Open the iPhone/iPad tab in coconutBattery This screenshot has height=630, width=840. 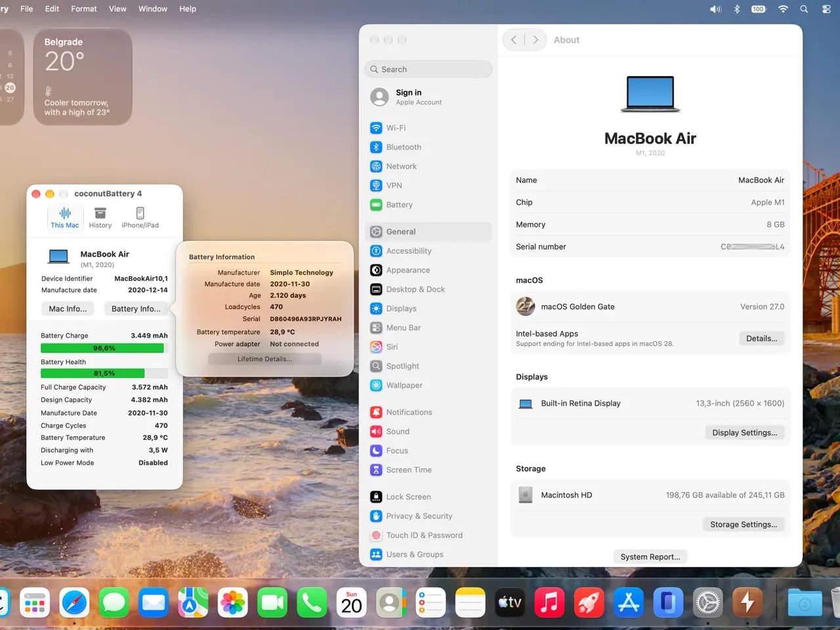[140, 218]
